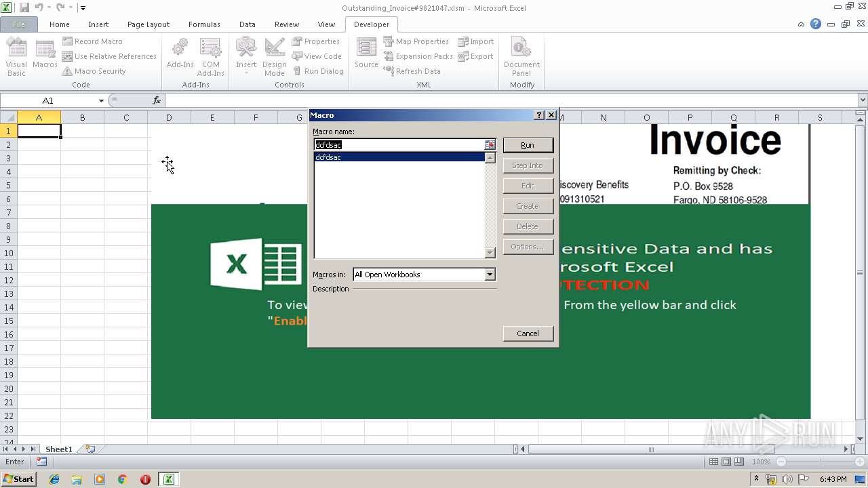Click the zoom out minus button
Image resolution: width=868 pixels, height=488 pixels.
pos(781,462)
